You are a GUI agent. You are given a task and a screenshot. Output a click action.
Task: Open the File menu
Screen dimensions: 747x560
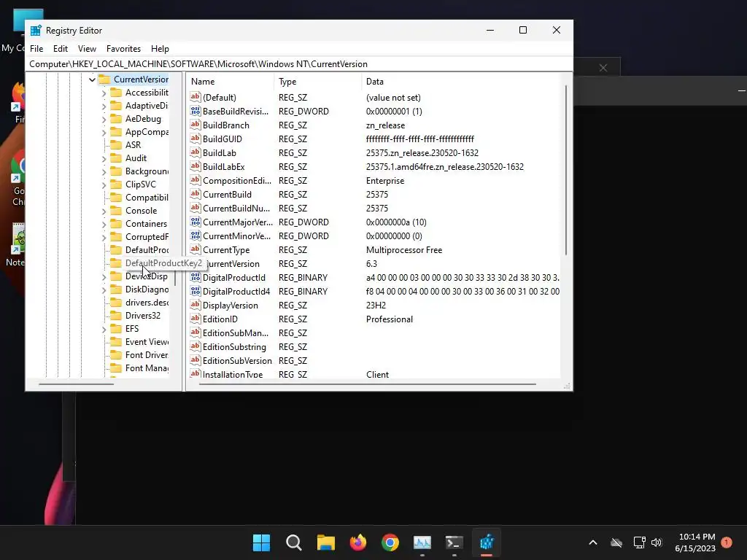(x=36, y=49)
